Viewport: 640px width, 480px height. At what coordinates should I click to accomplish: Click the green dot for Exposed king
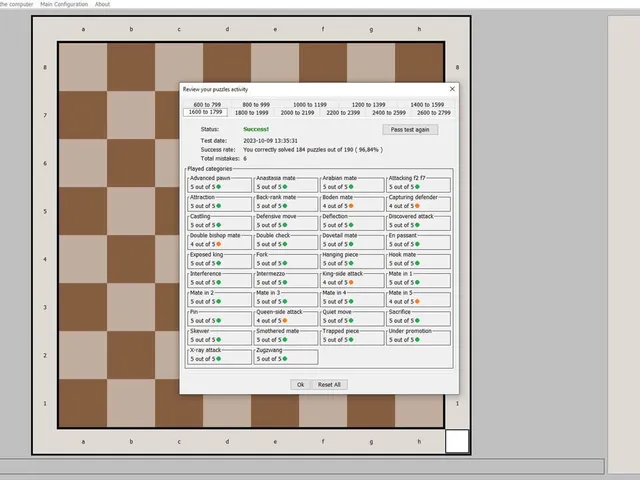219,264
